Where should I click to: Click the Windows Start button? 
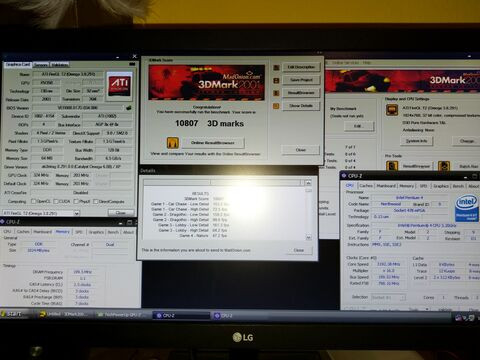(x=14, y=314)
